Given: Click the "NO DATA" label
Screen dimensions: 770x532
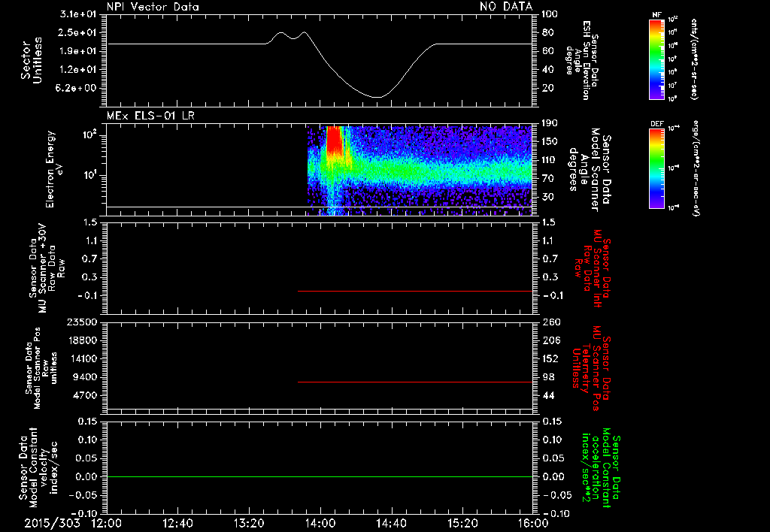Looking at the screenshot, I should click(x=506, y=6).
